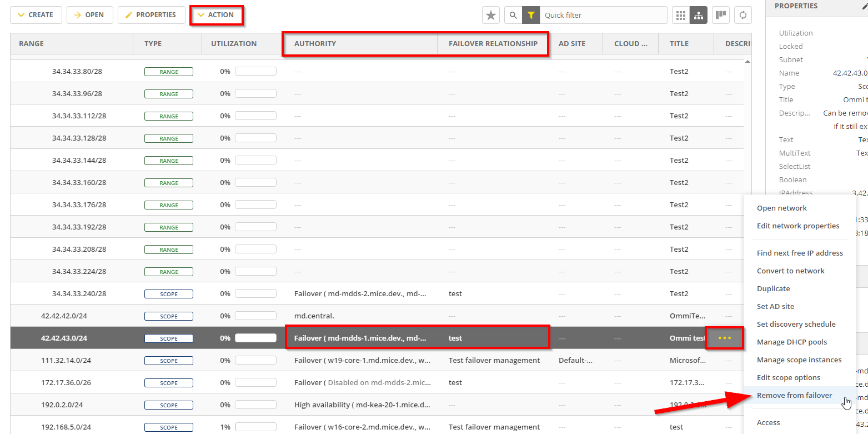Switch to flat grid view
868x434 pixels.
[681, 16]
